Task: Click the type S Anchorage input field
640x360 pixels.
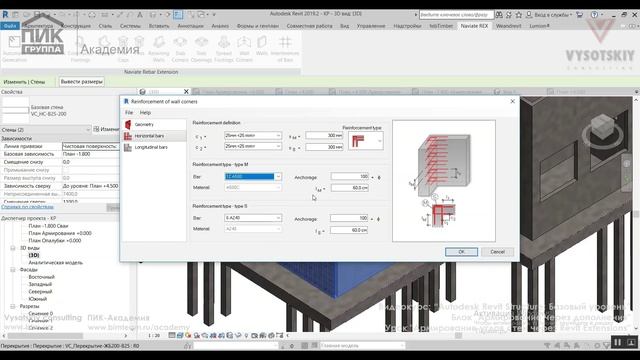Action: [x=349, y=218]
